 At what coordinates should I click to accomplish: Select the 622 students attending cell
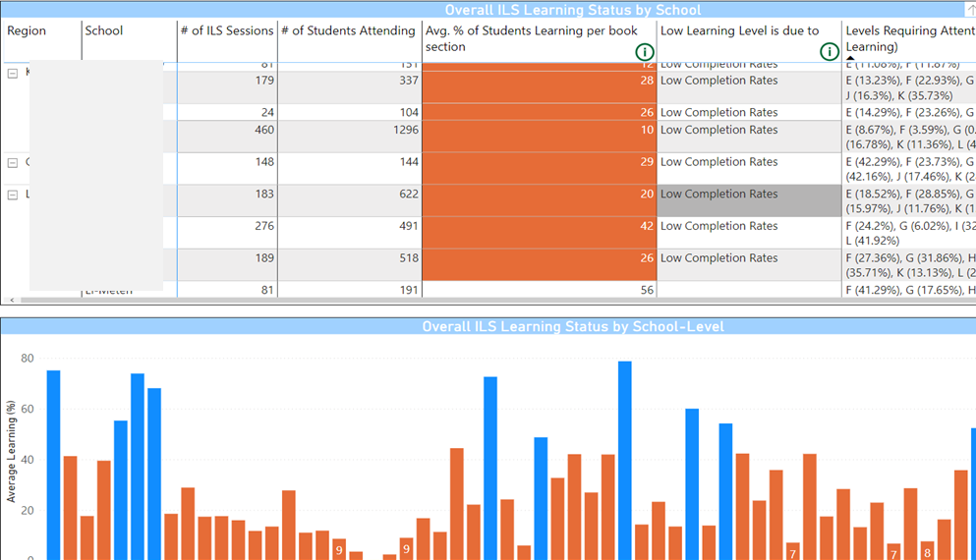[350, 201]
